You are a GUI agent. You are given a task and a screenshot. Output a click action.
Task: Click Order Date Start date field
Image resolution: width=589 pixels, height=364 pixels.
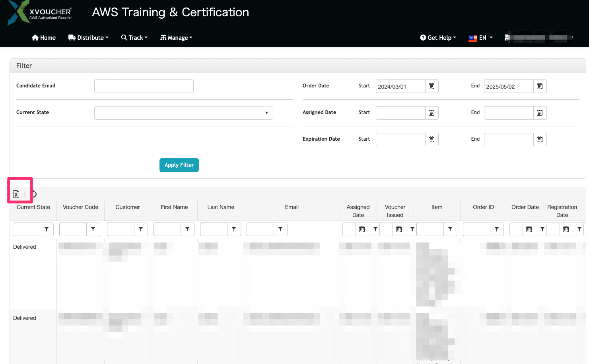[400, 86]
